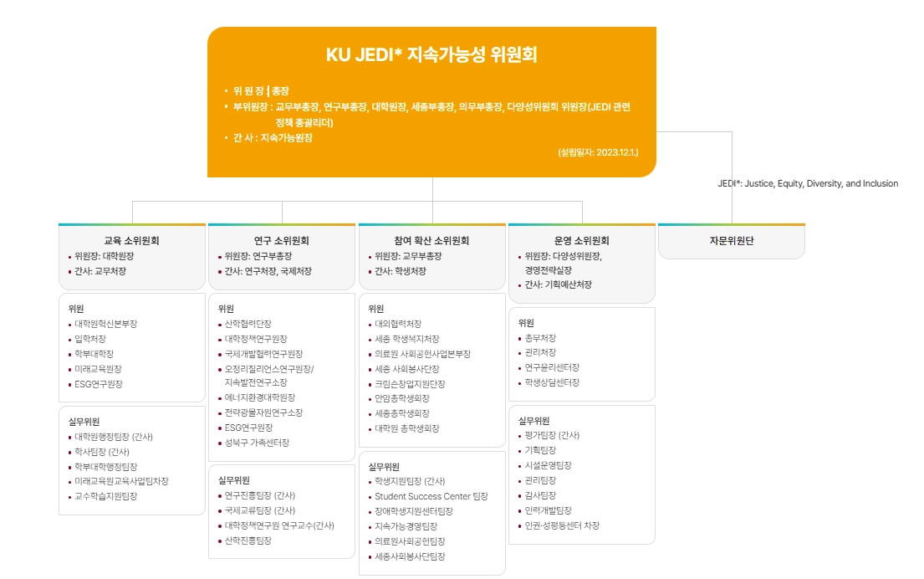Click '간사: 학생처장'
The height and width of the screenshot is (579, 924).
pyautogui.click(x=401, y=271)
